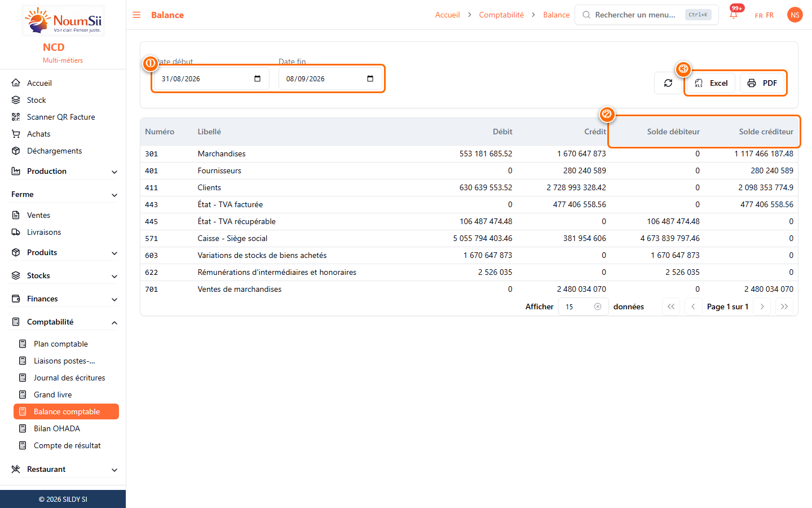Viewport: 812px width, 508px height.
Task: Open the NS user avatar menu
Action: point(795,15)
